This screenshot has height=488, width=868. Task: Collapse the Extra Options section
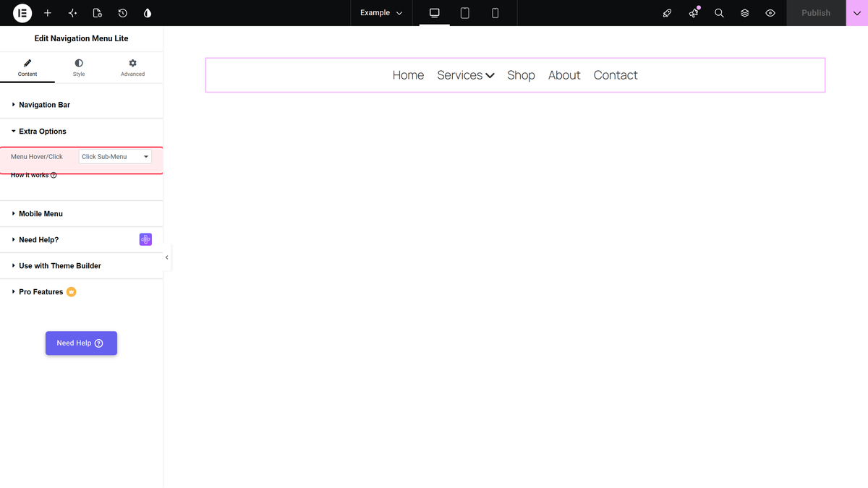coord(81,132)
